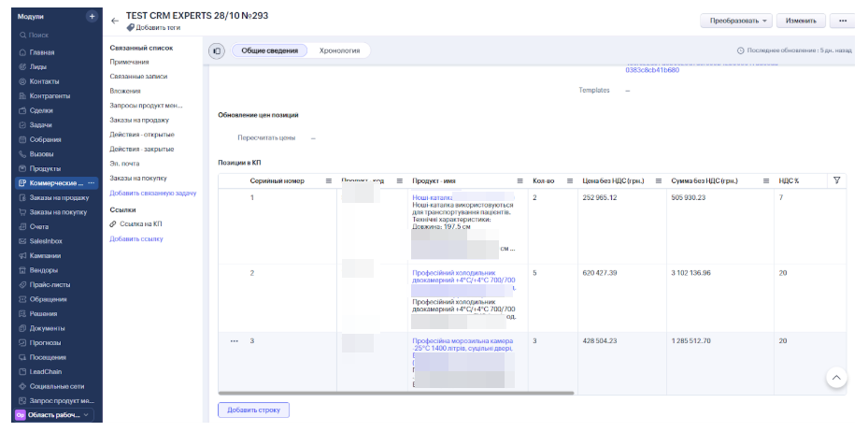
Task: Open Продукт - имя column menu
Action: pos(519,180)
